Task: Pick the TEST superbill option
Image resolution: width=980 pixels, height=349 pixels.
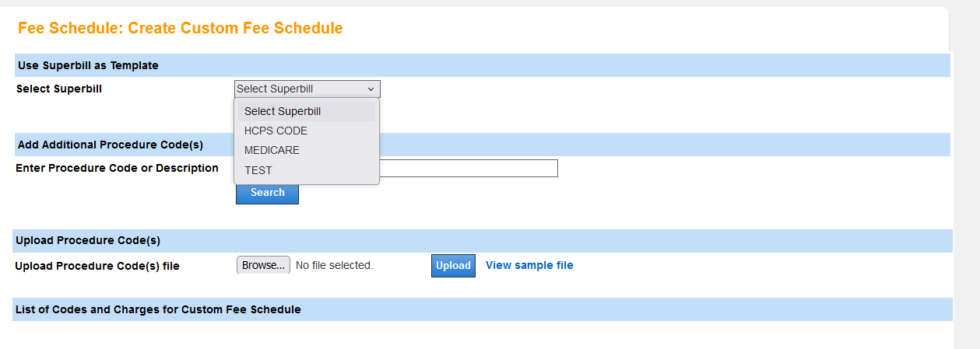Action: (258, 170)
